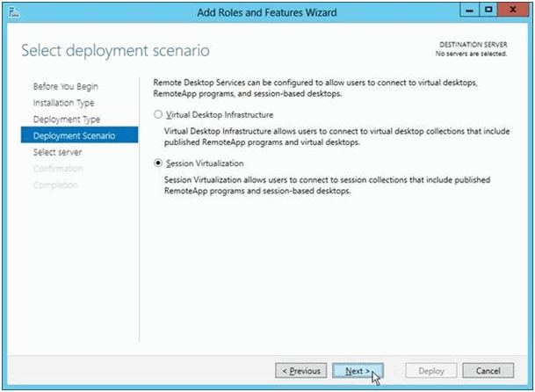Click the Virtual Desktop Infrastructure label

(220, 115)
